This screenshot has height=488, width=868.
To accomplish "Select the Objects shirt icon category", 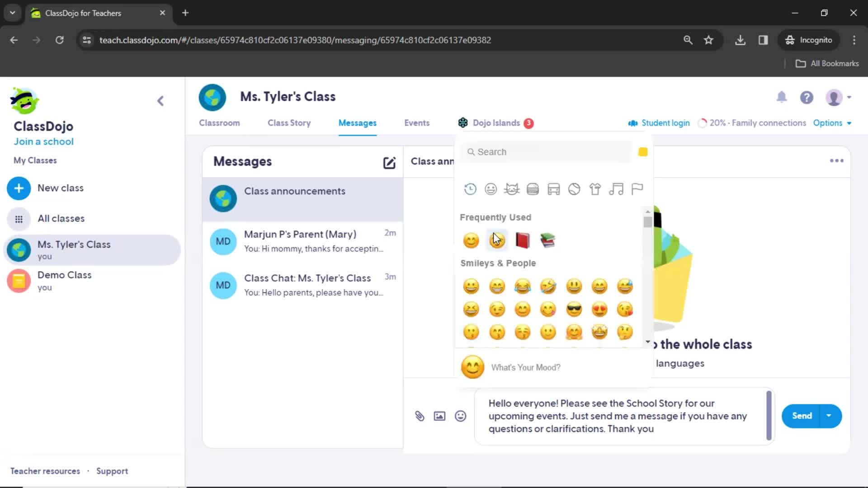I will pyautogui.click(x=595, y=189).
